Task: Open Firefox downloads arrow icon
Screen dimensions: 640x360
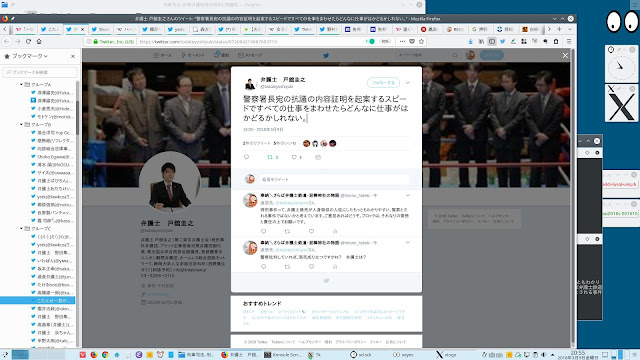Action: click(x=471, y=41)
